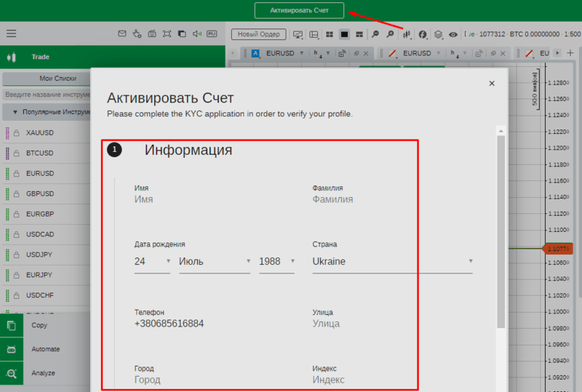Screen dimensions: 582x392
Task: Open symbol dropdown on first EURUSD tab
Action: [x=302, y=53]
